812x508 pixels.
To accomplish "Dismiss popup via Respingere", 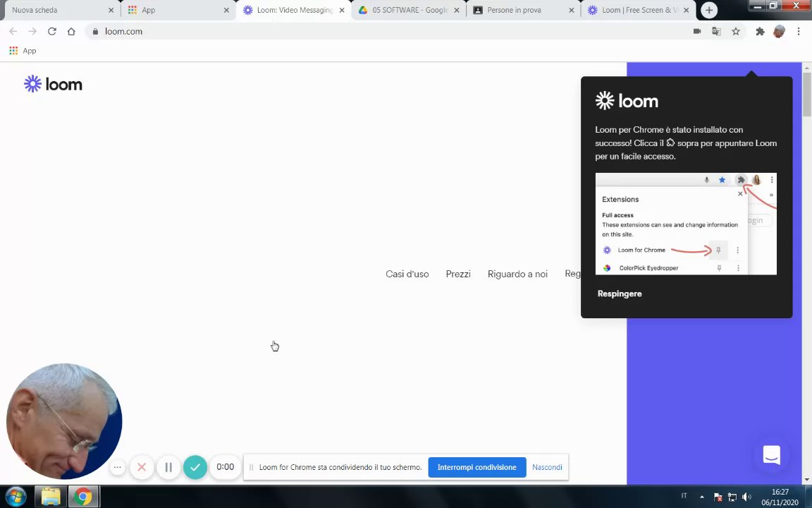I will (x=620, y=294).
